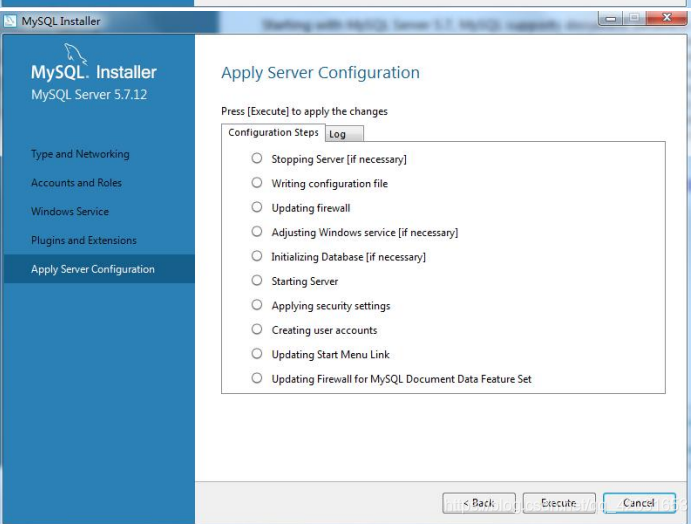Click the MySQL Installer title bar icon
Viewport: 698px width, 524px height.
(10, 21)
